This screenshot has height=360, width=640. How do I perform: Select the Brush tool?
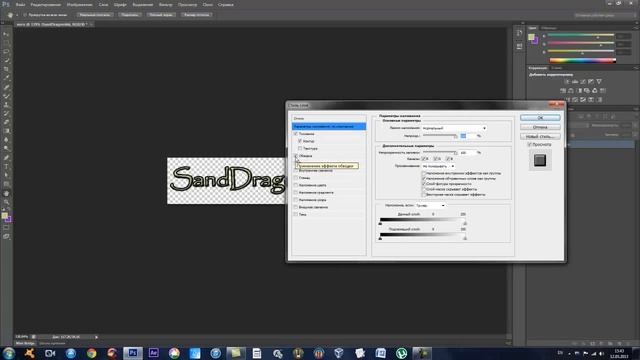click(6, 96)
